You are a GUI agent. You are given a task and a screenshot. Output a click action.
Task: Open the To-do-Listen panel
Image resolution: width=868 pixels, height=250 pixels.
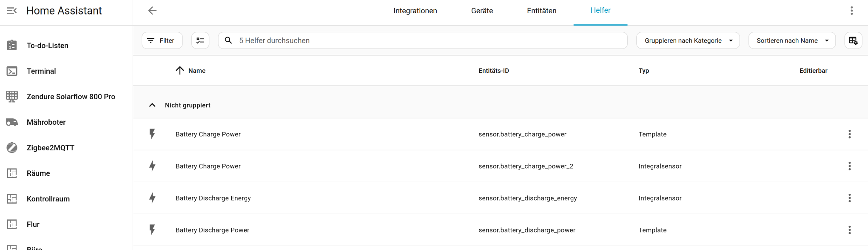(x=47, y=46)
